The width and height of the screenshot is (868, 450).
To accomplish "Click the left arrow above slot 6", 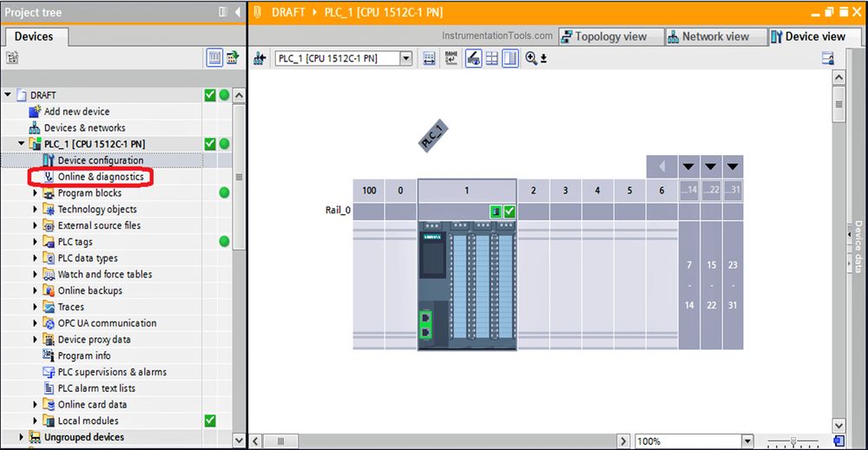I will tap(661, 166).
